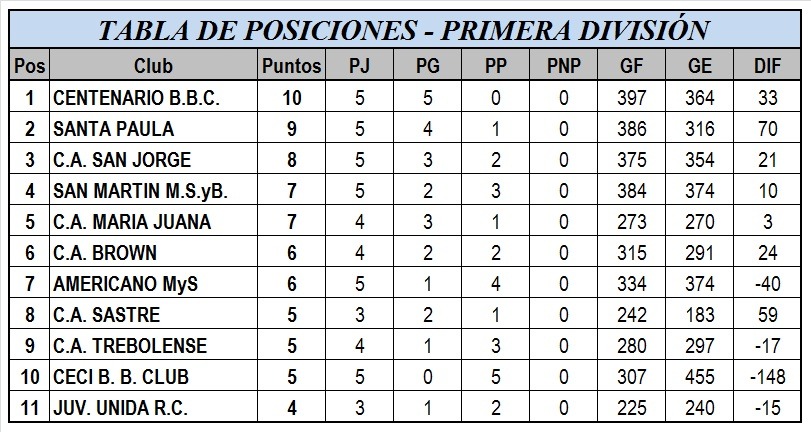Click the DIF value -148 cell
811x432 pixels.
[767, 376]
